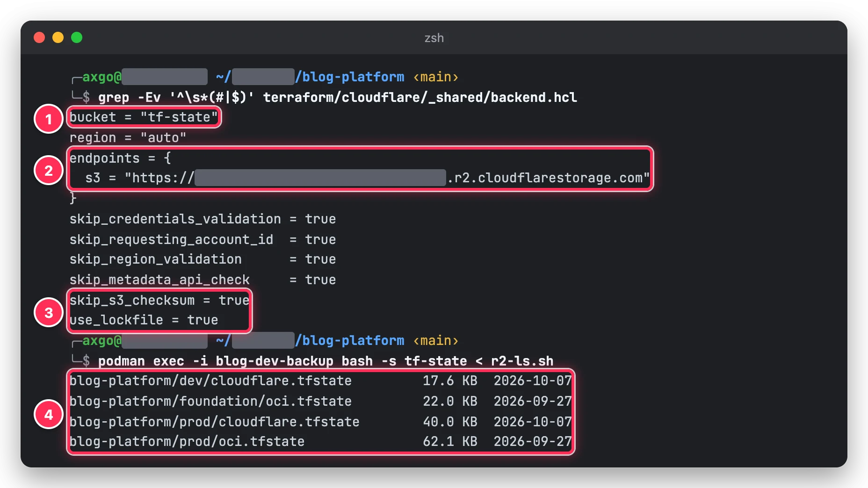The width and height of the screenshot is (868, 488).
Task: Click the 62.1 KB size value
Action: coord(450,441)
